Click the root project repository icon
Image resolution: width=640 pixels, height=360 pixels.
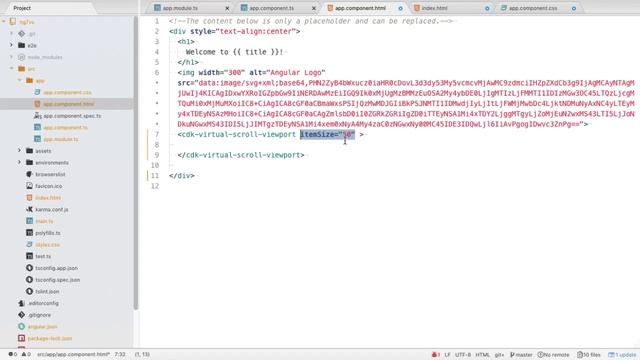tap(13, 22)
